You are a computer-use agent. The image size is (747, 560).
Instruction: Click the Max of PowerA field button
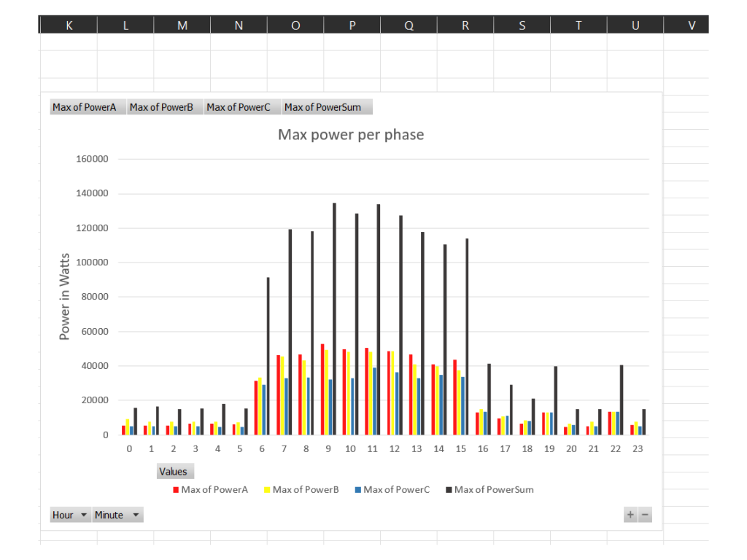click(88, 107)
